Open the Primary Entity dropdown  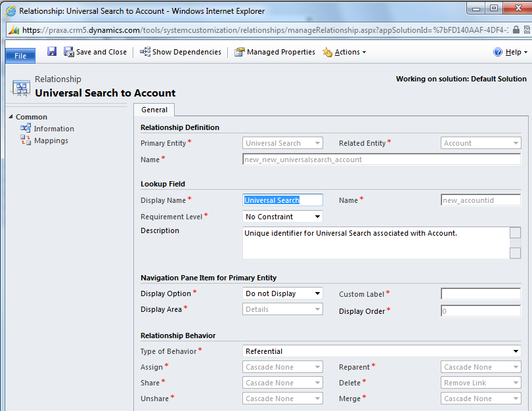tap(282, 143)
